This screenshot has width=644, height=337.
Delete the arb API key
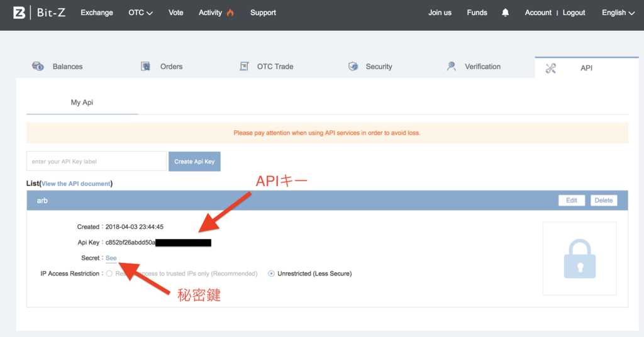click(603, 201)
